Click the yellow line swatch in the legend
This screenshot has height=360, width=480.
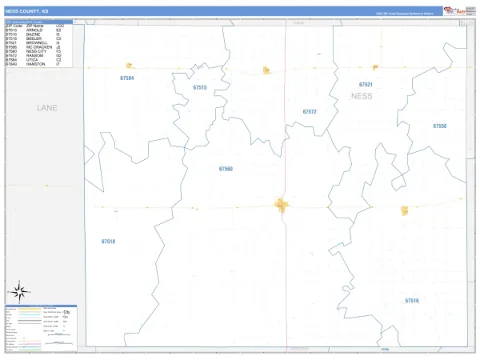click(29, 309)
